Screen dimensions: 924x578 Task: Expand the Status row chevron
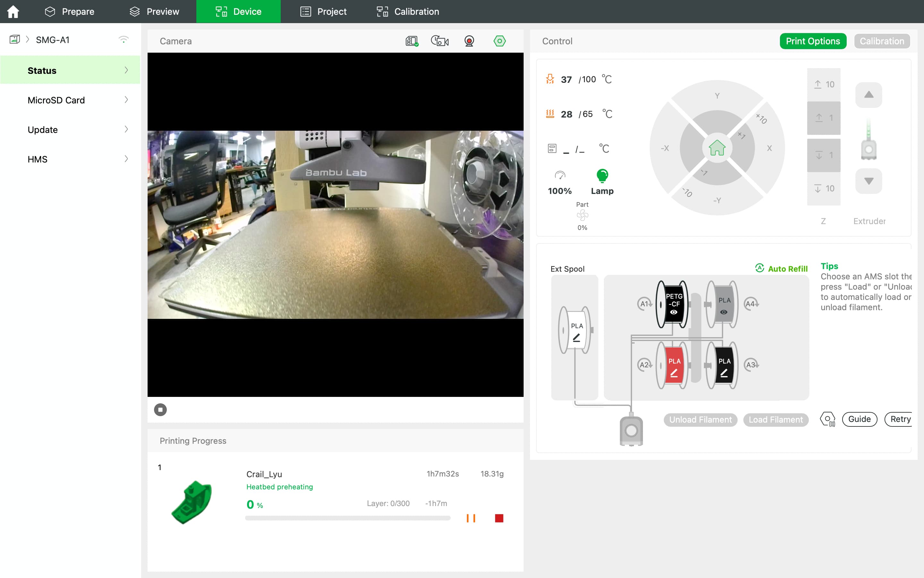point(126,70)
